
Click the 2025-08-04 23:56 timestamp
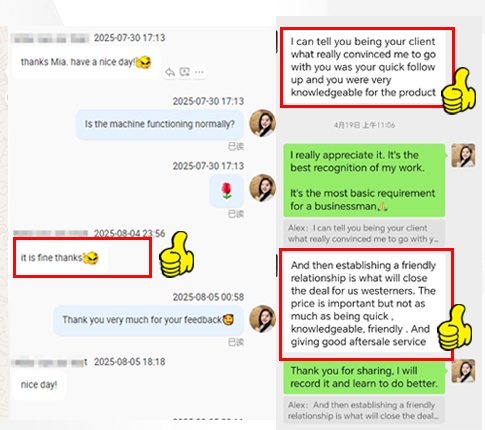pyautogui.click(x=129, y=233)
